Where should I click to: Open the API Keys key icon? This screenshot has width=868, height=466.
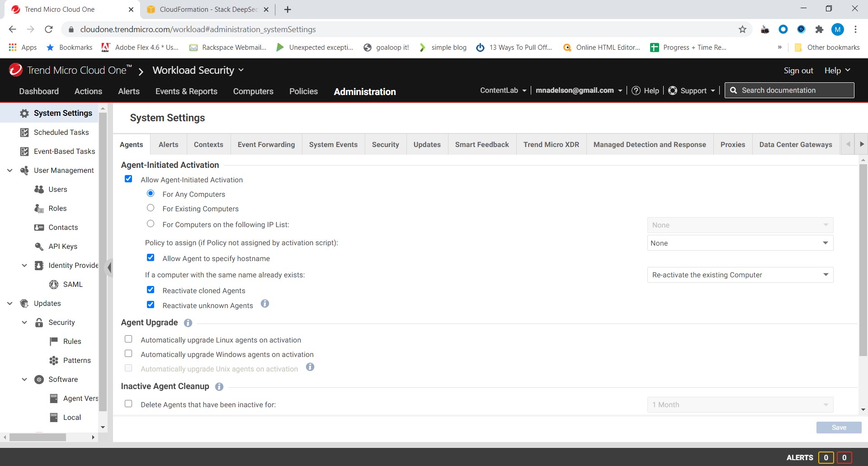39,246
